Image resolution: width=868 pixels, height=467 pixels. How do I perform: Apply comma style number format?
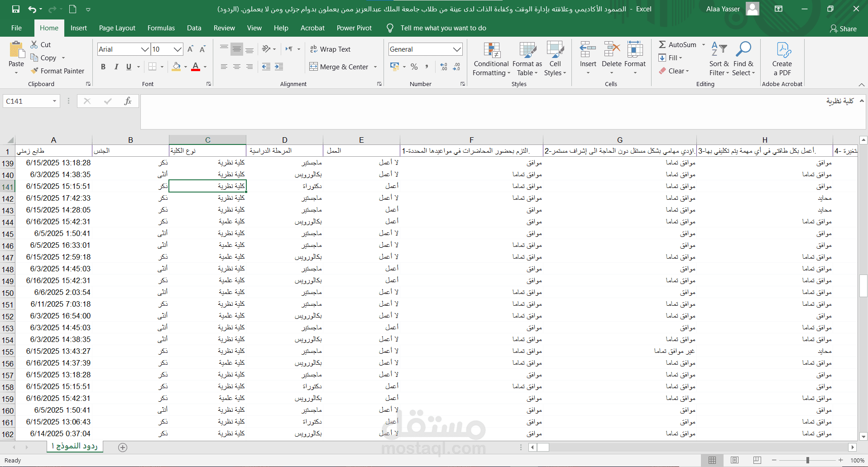pyautogui.click(x=427, y=67)
